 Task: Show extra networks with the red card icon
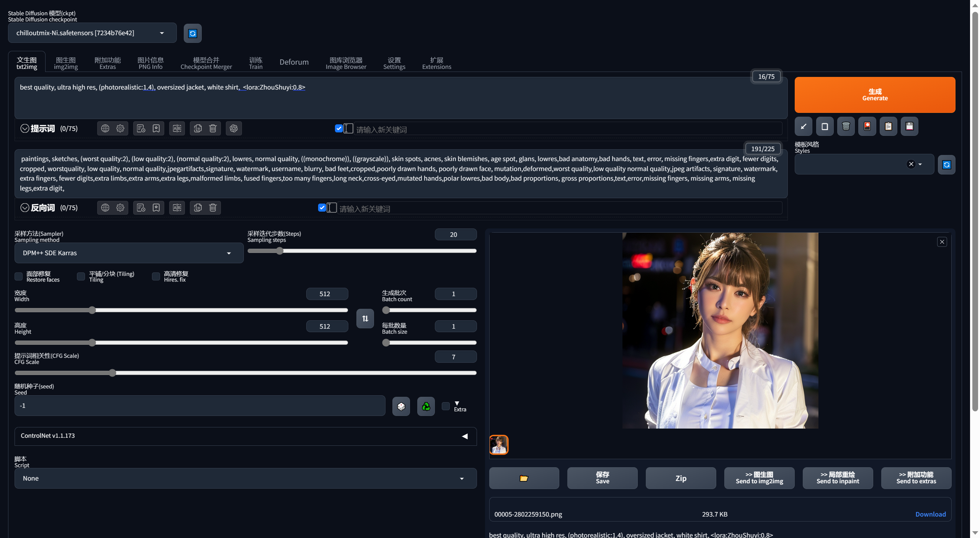tap(867, 127)
